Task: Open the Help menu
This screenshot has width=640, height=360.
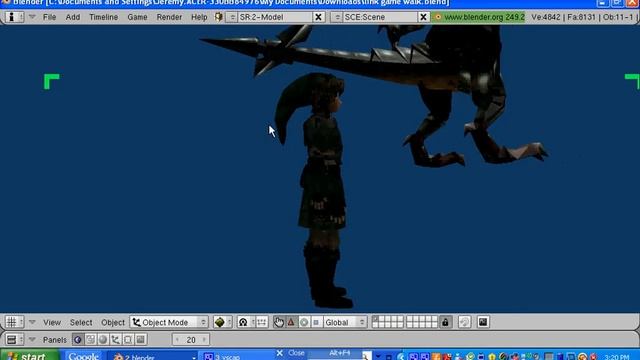Action: point(199,17)
